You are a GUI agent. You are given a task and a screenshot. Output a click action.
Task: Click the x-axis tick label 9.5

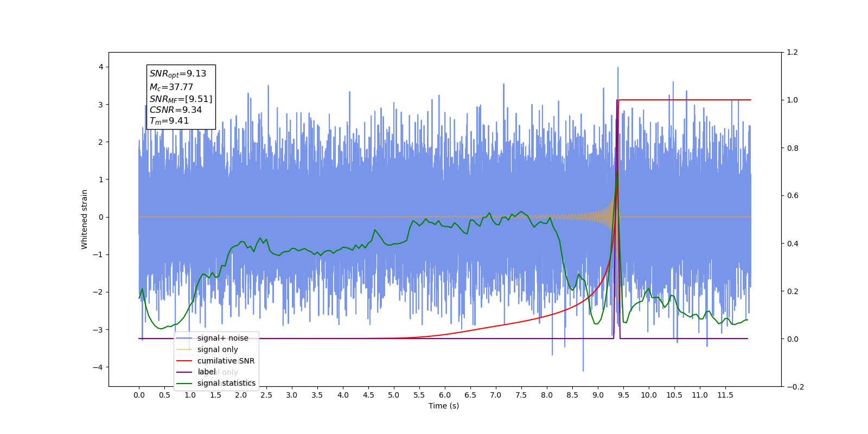623,395
